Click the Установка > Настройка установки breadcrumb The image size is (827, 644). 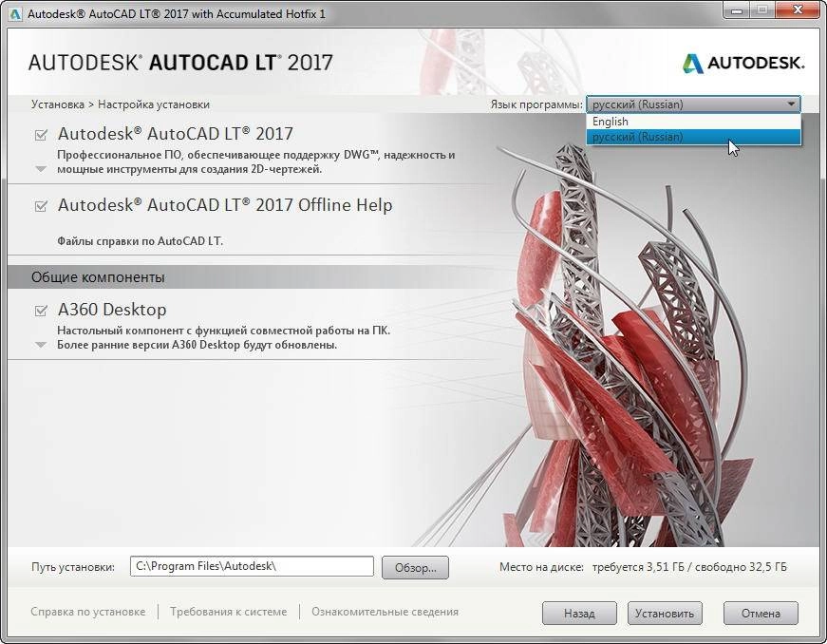(x=121, y=104)
